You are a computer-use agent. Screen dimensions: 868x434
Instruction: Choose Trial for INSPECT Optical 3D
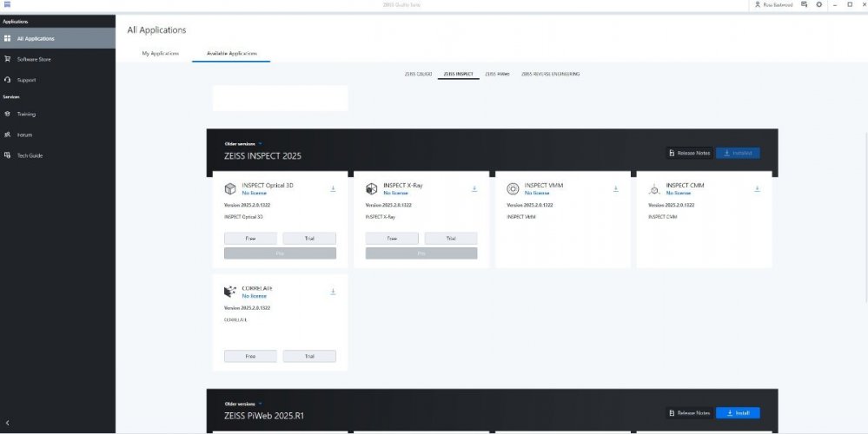(x=309, y=239)
